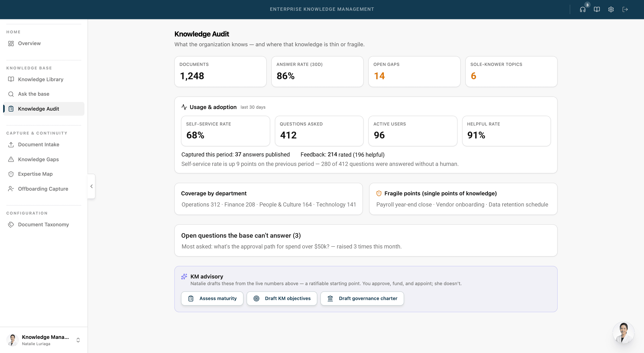Viewport: 644px width, 353px height.
Task: Open Expertise Map page
Action: (x=44, y=174)
